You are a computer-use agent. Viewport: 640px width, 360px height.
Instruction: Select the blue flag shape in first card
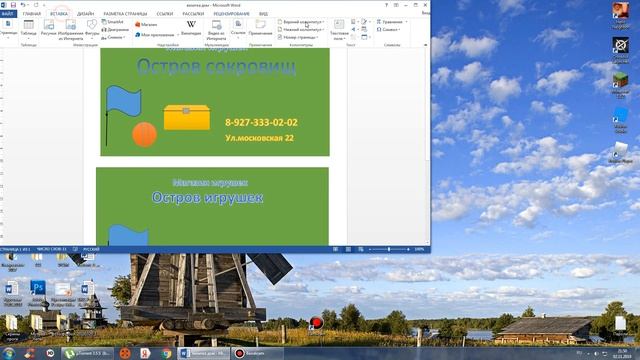pos(124,101)
